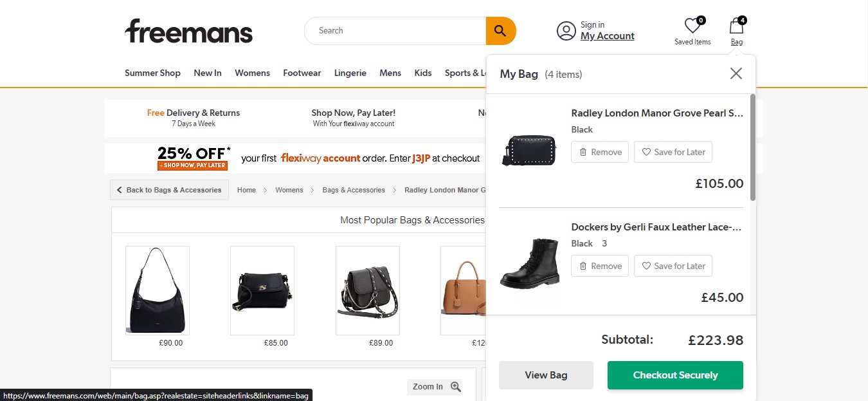
Task: Go back to Bags & Accessories
Action: tap(169, 190)
